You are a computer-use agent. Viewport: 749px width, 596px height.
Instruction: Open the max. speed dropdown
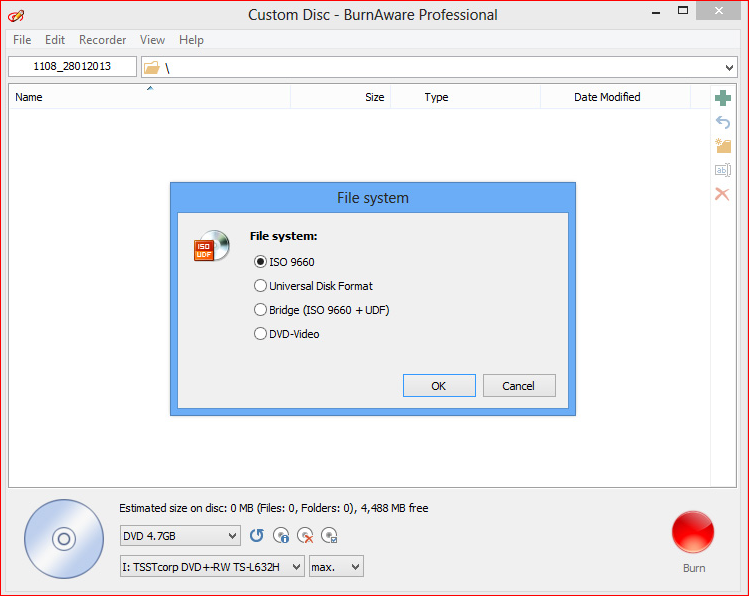[336, 567]
